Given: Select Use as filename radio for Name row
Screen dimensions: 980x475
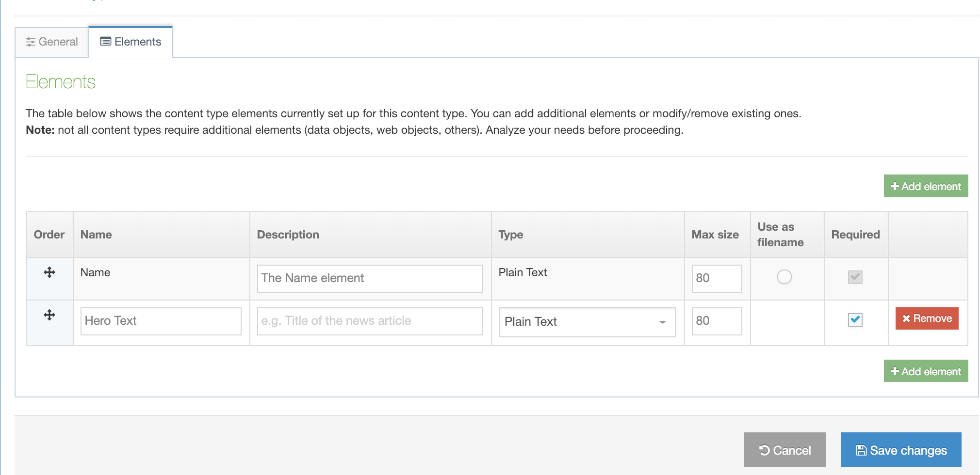Looking at the screenshot, I should [x=784, y=277].
